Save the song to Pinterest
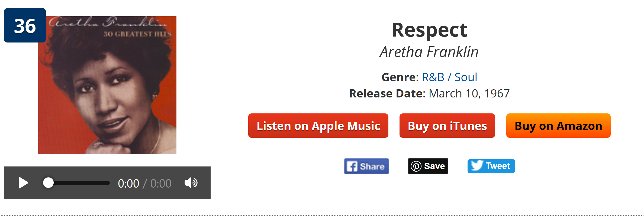The width and height of the screenshot is (644, 216). pos(428,166)
